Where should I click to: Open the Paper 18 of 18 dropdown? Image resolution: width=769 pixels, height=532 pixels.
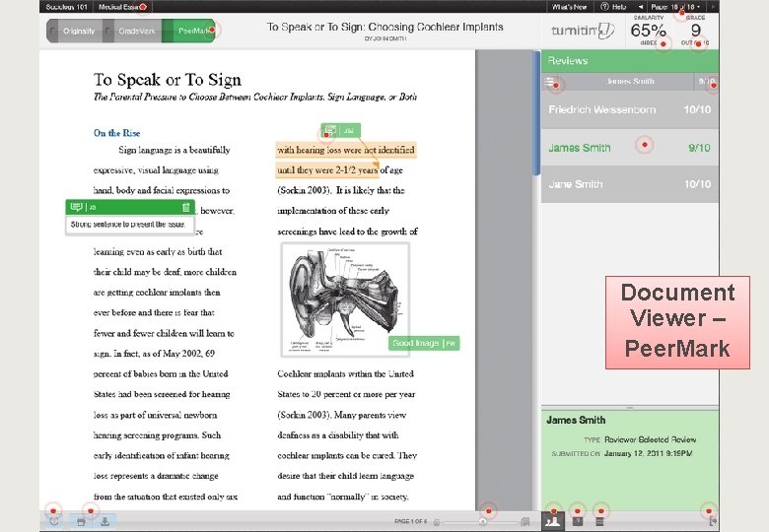[x=674, y=7]
